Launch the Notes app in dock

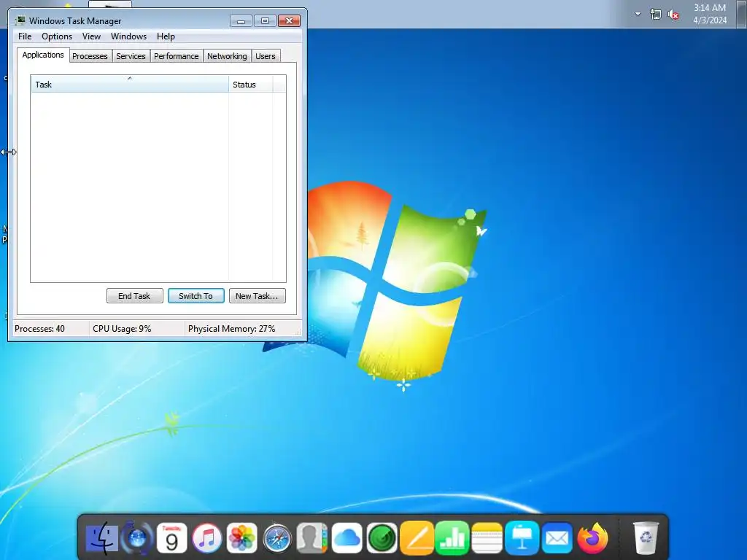pos(487,539)
